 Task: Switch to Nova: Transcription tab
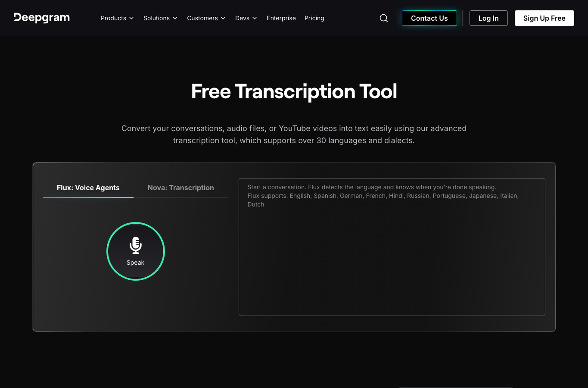pyautogui.click(x=181, y=188)
